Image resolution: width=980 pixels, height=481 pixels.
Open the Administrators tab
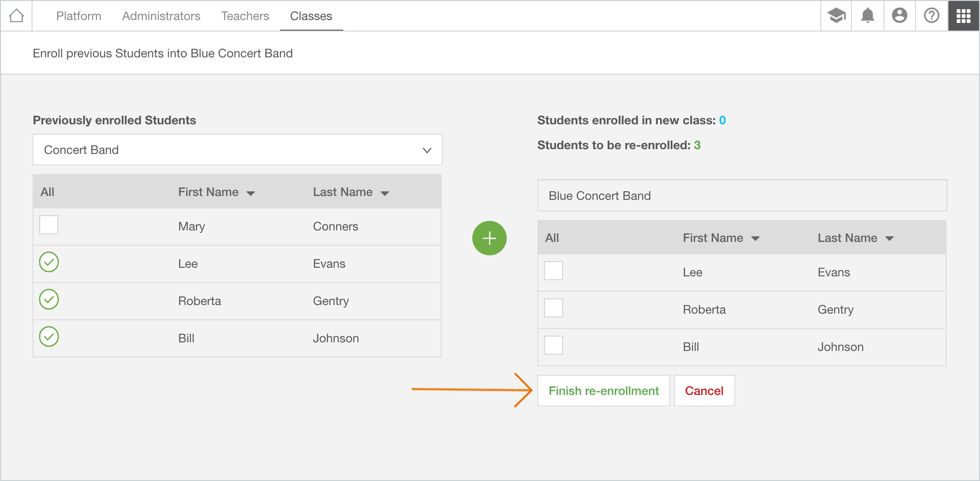point(161,16)
